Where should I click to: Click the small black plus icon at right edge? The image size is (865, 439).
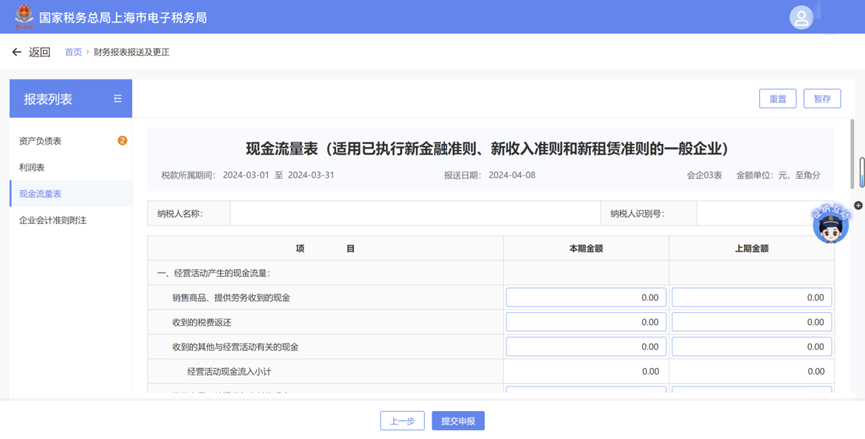coord(858,205)
